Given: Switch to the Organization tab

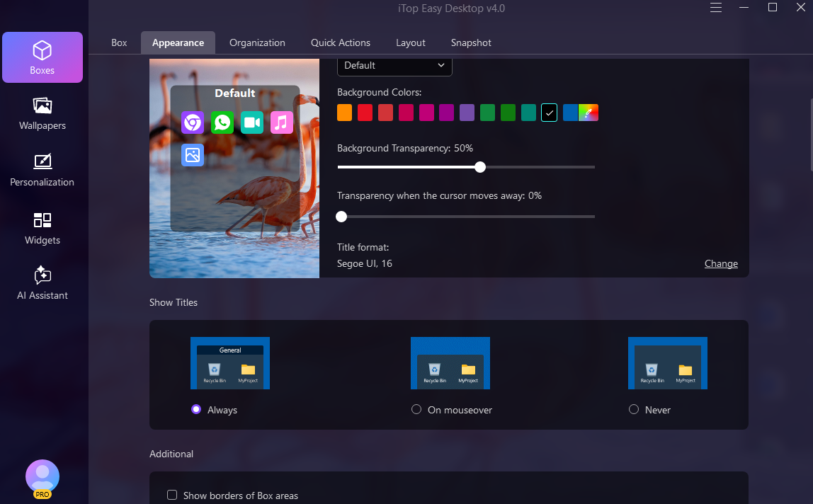Looking at the screenshot, I should [x=257, y=42].
